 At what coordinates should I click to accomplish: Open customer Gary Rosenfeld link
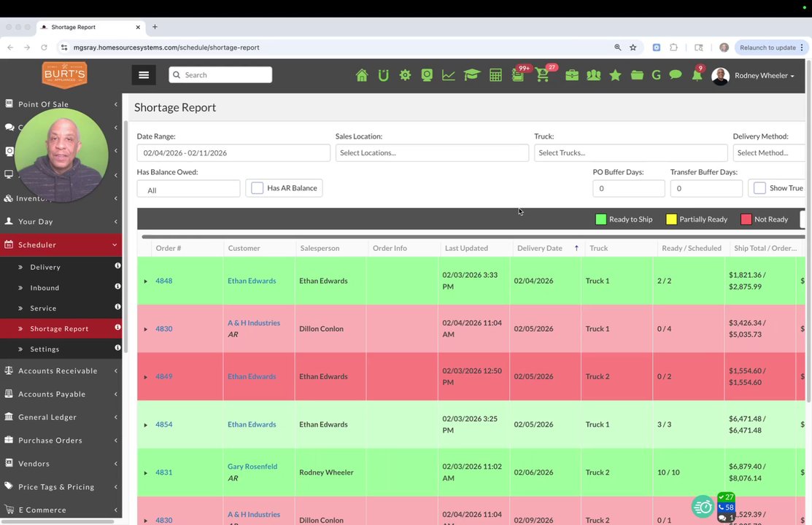point(252,466)
